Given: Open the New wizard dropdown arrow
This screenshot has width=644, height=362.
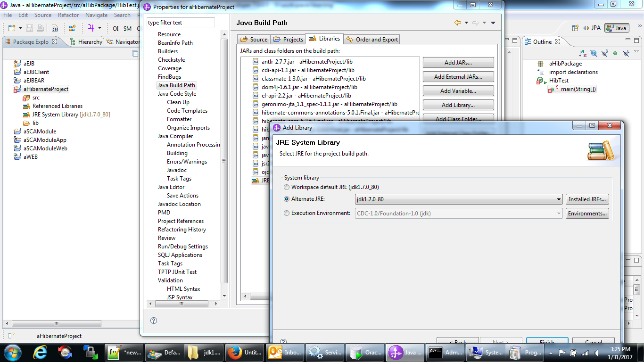Looking at the screenshot, I should (19, 28).
